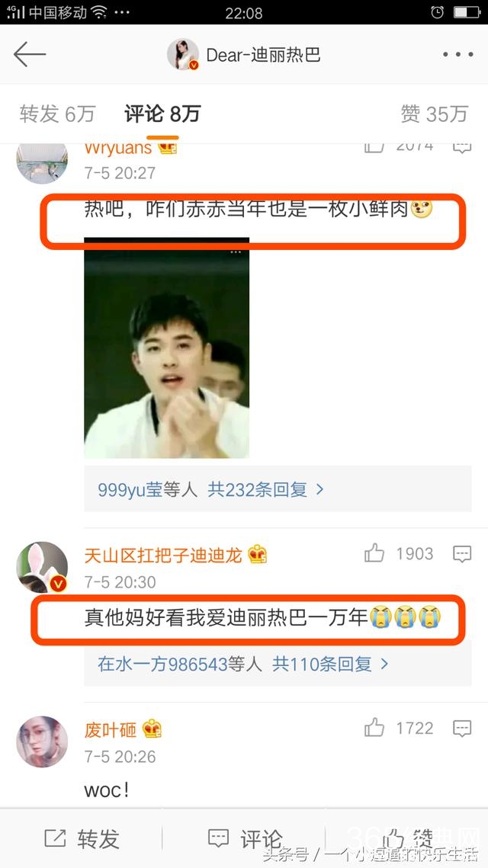Like 废叶砸's comment with 1722 likes
Screen dimensions: 488x868
(x=374, y=727)
